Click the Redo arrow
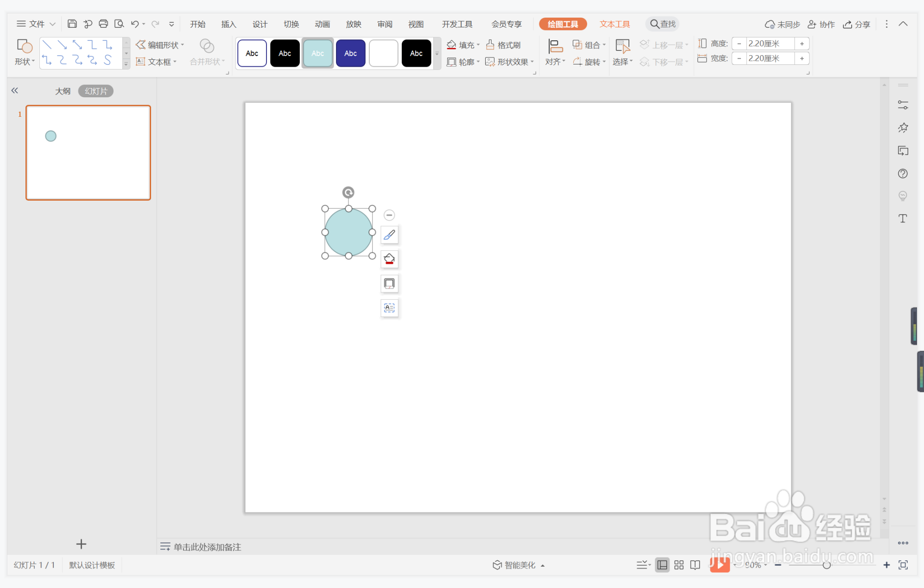This screenshot has height=588, width=924. (x=155, y=24)
